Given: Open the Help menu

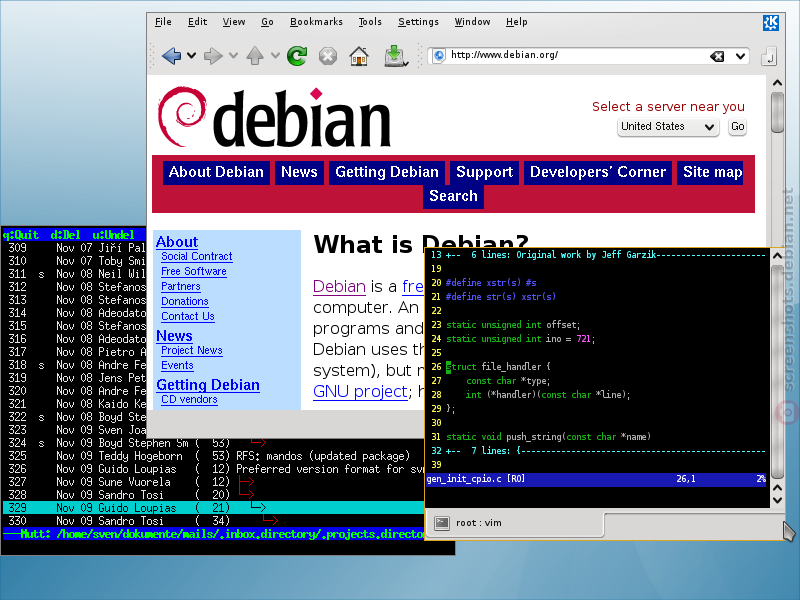Looking at the screenshot, I should pyautogui.click(x=517, y=21).
